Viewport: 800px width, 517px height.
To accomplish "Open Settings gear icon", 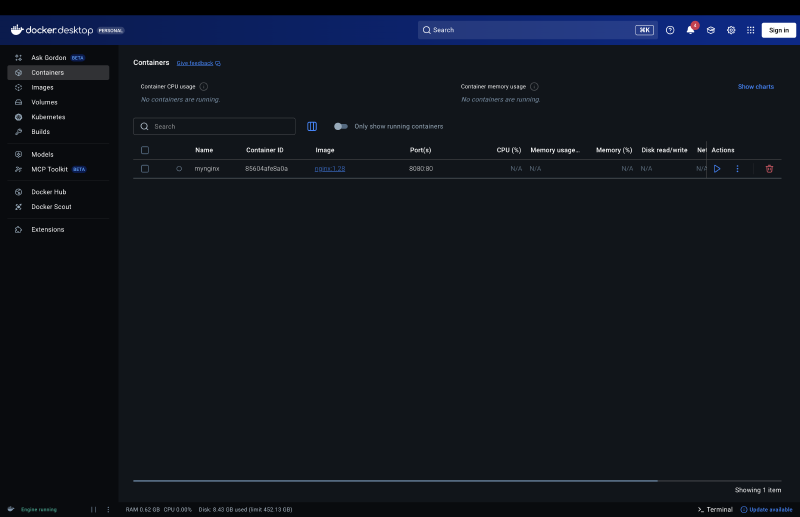I will coord(731,30).
